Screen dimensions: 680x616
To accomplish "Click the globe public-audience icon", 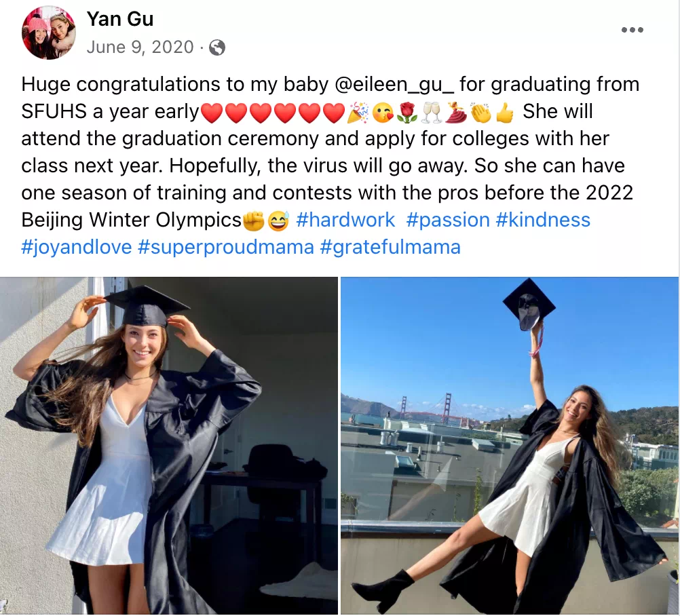I will coord(217,47).
